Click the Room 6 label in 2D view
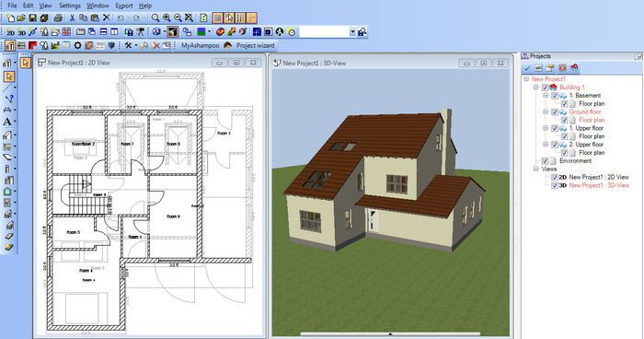This screenshot has height=339, width=644. tap(173, 216)
